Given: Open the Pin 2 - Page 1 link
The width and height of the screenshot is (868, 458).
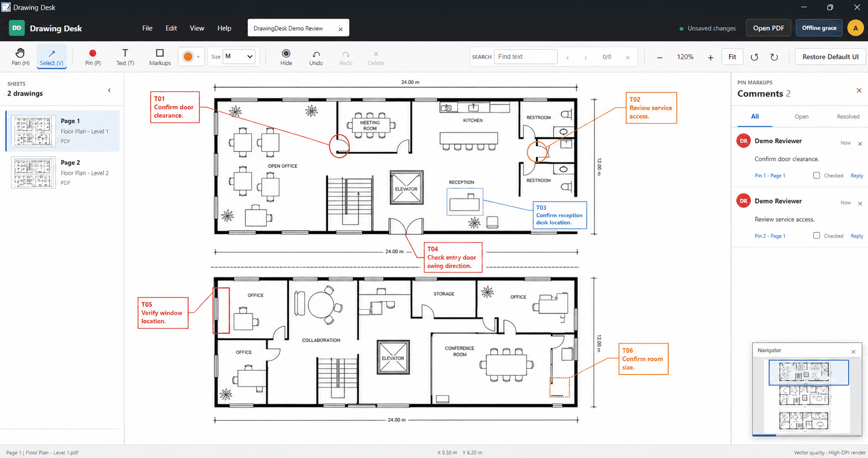Looking at the screenshot, I should click(x=769, y=236).
